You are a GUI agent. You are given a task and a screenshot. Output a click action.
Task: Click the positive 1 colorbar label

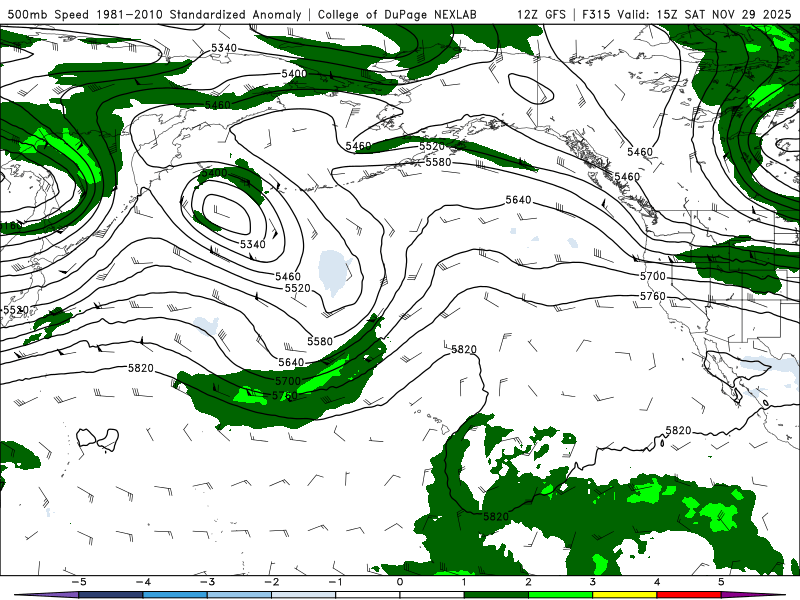pos(464,582)
